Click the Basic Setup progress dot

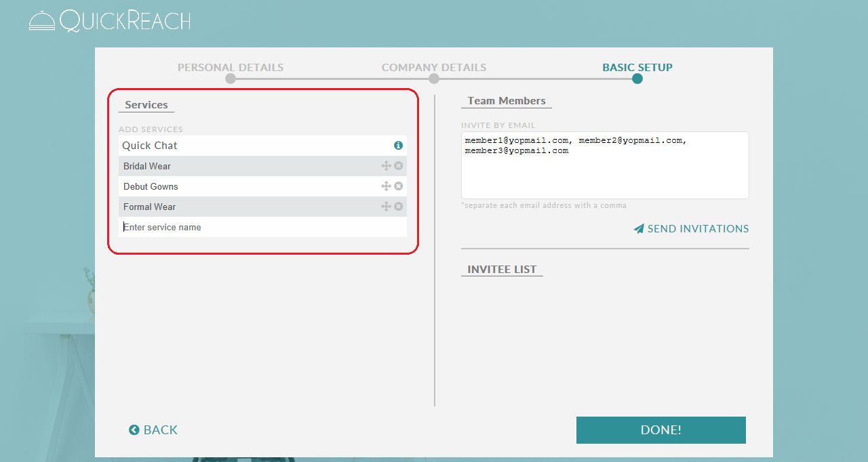pyautogui.click(x=637, y=79)
